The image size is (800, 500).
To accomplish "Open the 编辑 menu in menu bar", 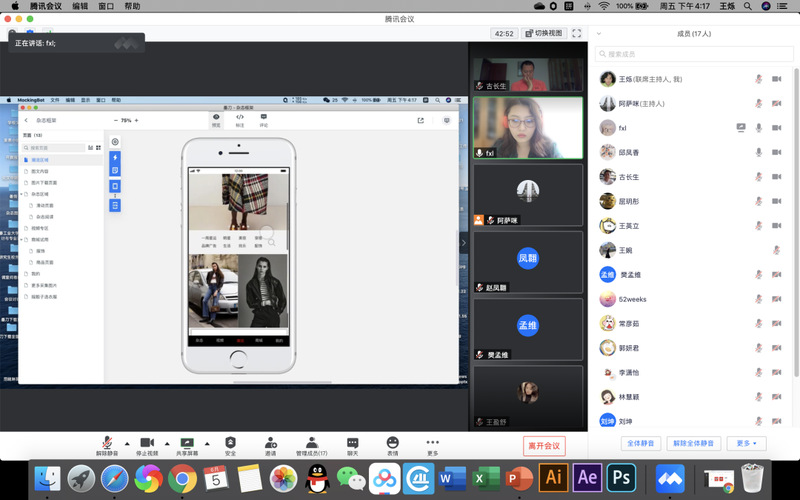I will coord(80,6).
